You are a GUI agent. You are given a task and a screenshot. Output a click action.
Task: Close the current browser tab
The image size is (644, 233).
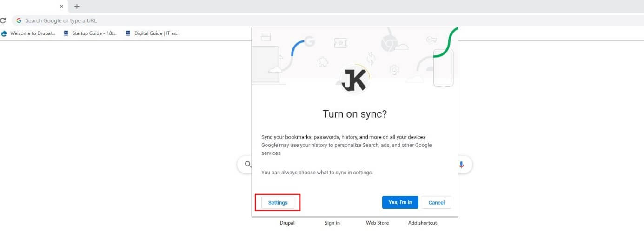[x=61, y=7]
